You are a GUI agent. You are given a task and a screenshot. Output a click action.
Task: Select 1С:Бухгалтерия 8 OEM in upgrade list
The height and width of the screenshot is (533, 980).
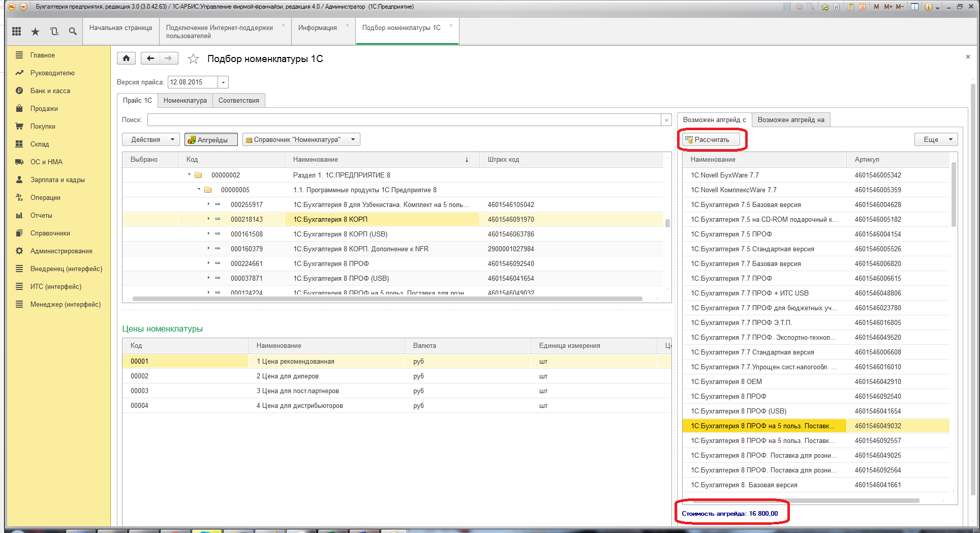pyautogui.click(x=816, y=381)
